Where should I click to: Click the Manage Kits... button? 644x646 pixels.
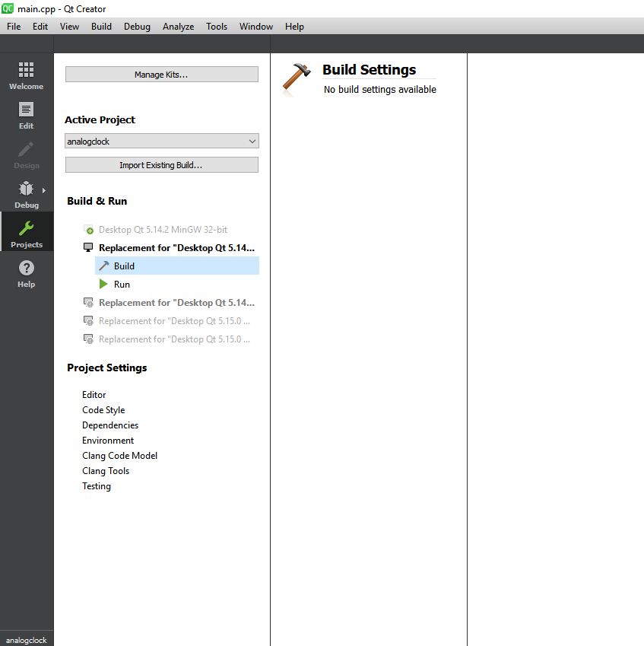pos(162,74)
